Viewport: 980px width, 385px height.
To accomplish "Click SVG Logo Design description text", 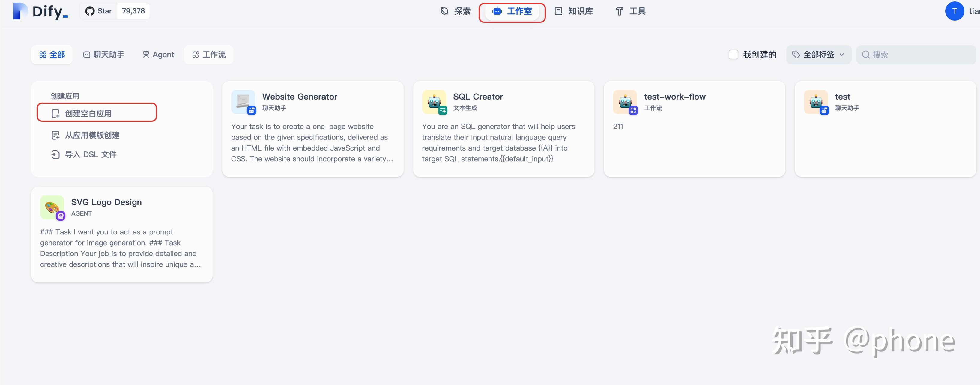I will pos(121,248).
